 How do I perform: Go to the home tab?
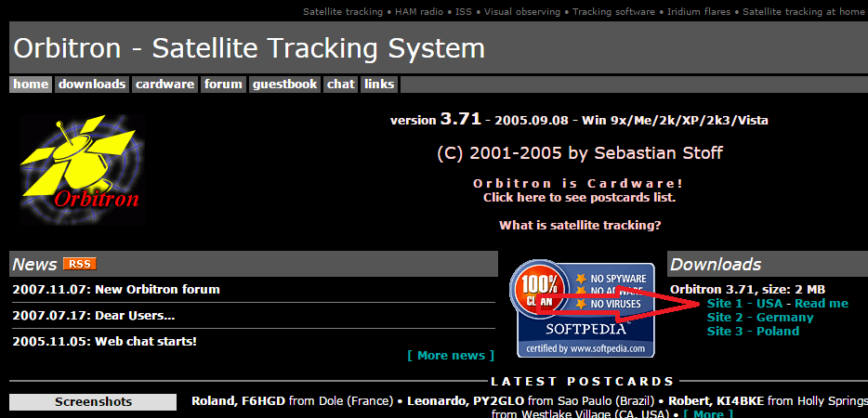[31, 85]
